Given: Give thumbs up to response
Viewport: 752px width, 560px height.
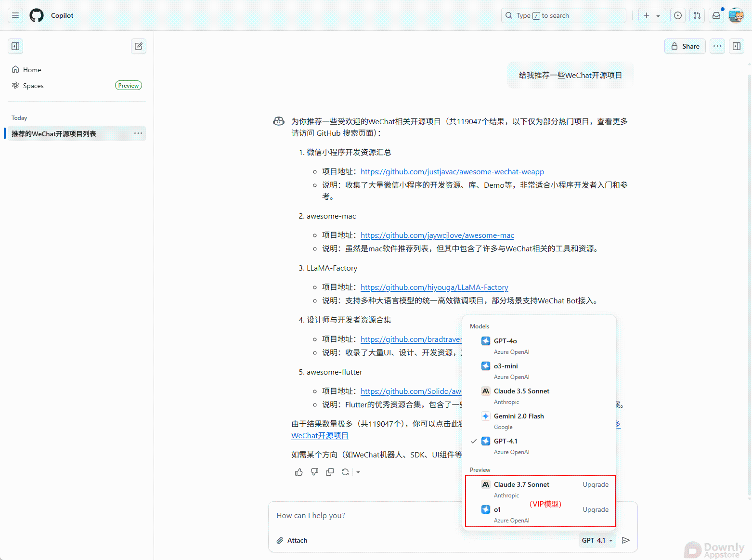Looking at the screenshot, I should 299,472.
